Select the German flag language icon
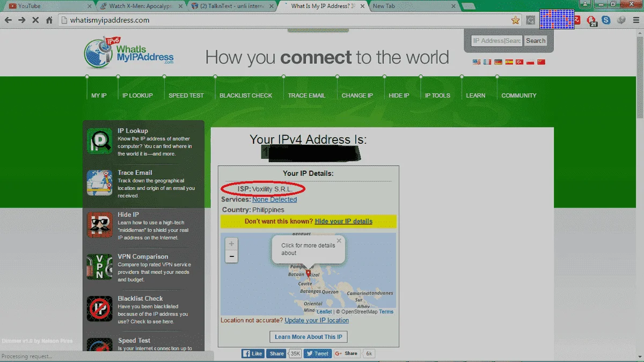 498,62
